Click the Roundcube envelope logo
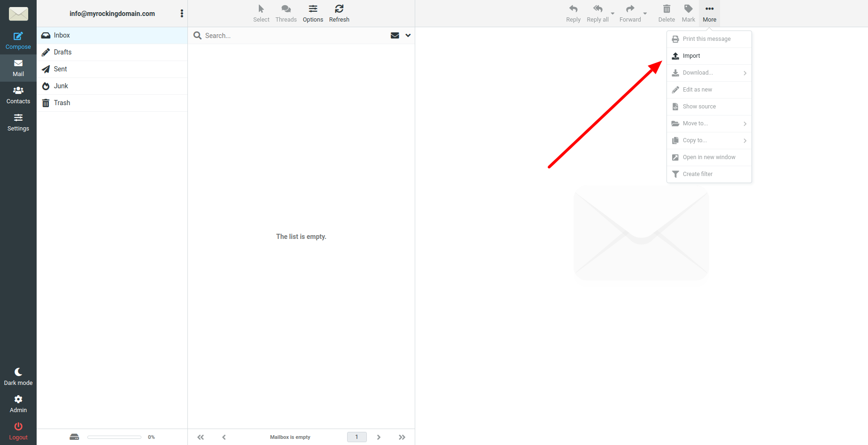The image size is (868, 445). tap(18, 14)
